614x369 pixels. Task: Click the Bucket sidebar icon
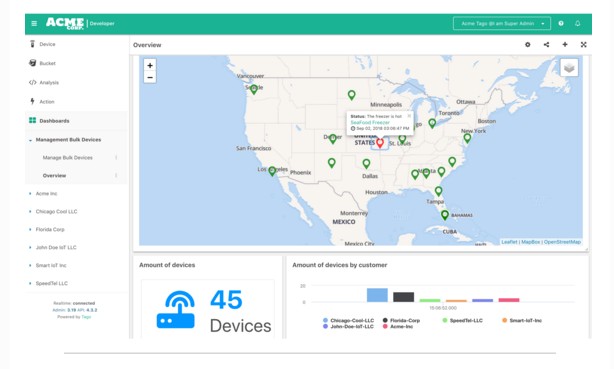(x=33, y=63)
